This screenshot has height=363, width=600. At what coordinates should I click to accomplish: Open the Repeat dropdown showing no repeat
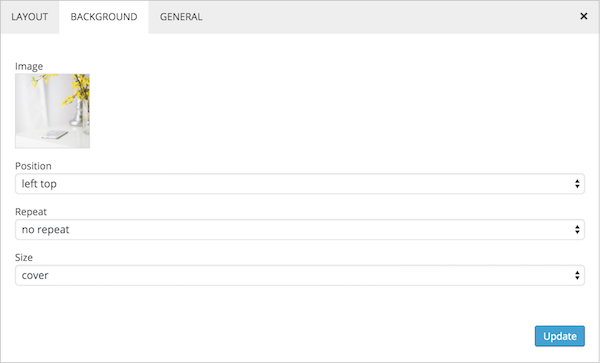300,230
